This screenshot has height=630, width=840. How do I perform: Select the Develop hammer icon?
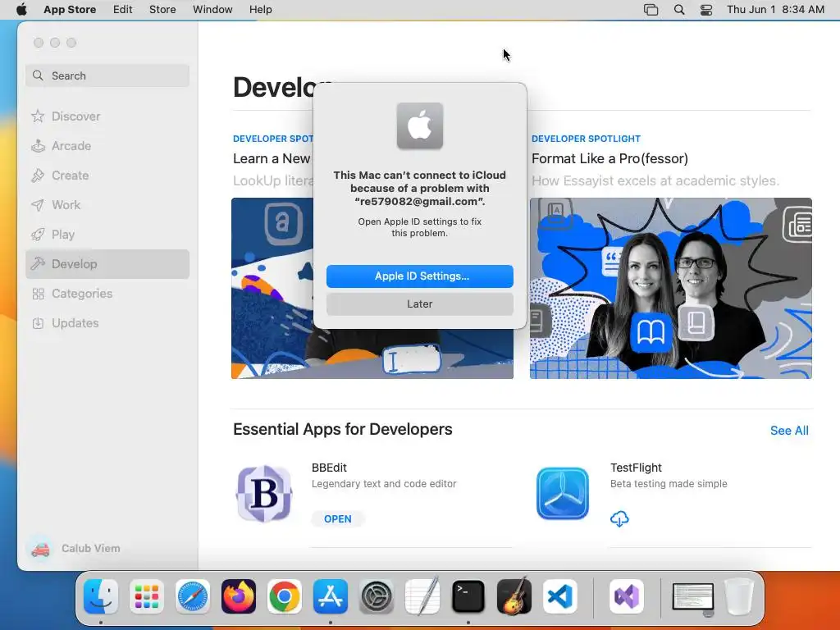pyautogui.click(x=38, y=263)
